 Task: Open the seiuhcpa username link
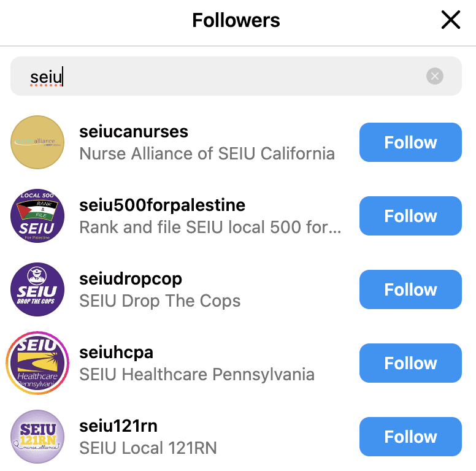click(116, 353)
